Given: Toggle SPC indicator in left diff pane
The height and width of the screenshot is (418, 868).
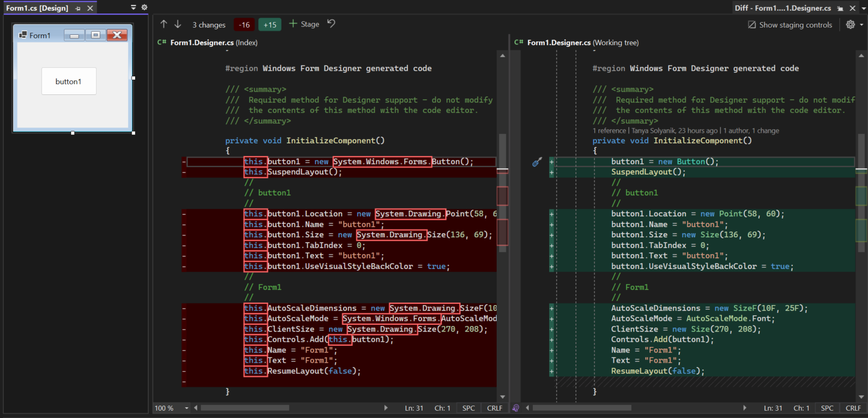Looking at the screenshot, I should point(468,408).
